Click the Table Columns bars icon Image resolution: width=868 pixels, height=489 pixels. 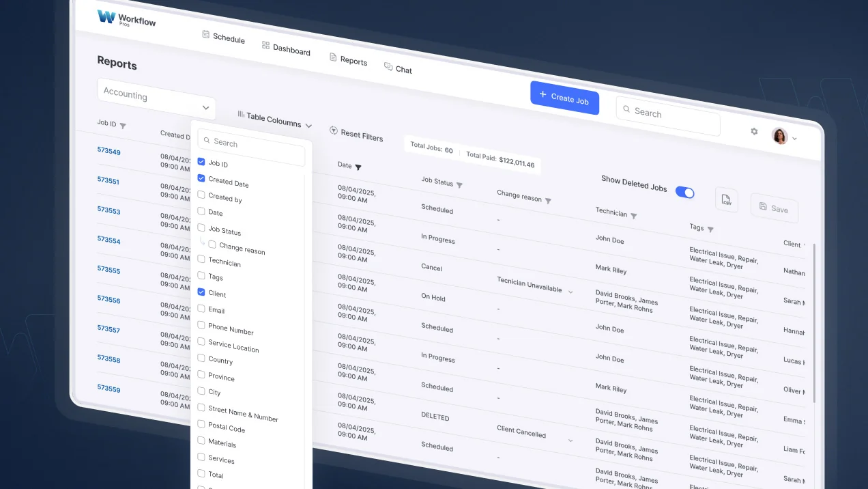[x=241, y=114]
